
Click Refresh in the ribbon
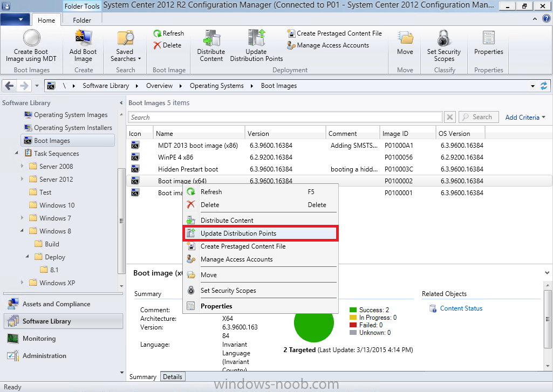(168, 33)
